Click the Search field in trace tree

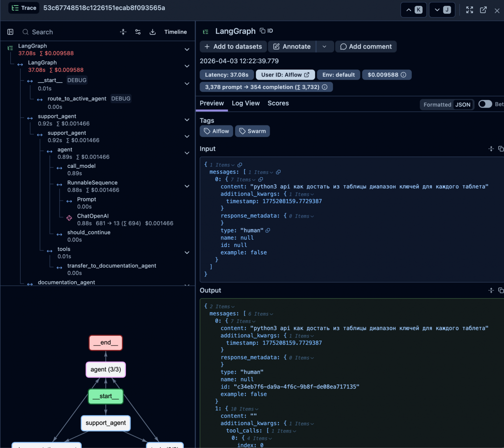65,32
